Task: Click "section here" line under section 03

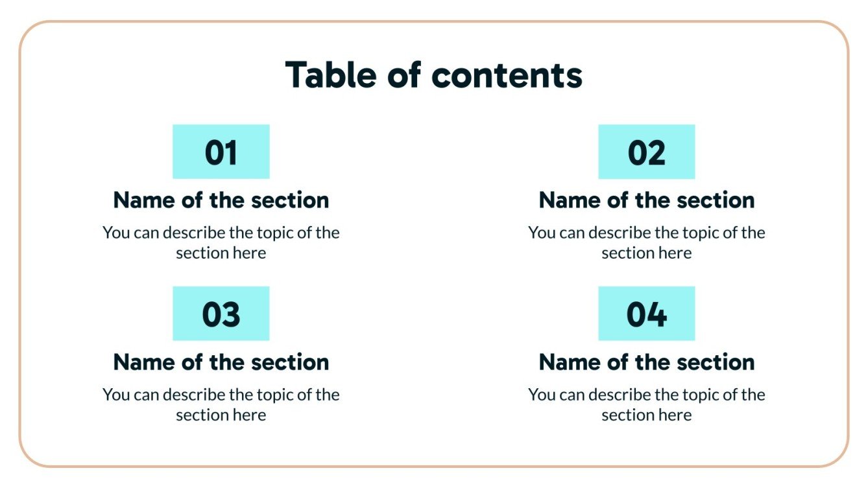Action: coord(221,415)
